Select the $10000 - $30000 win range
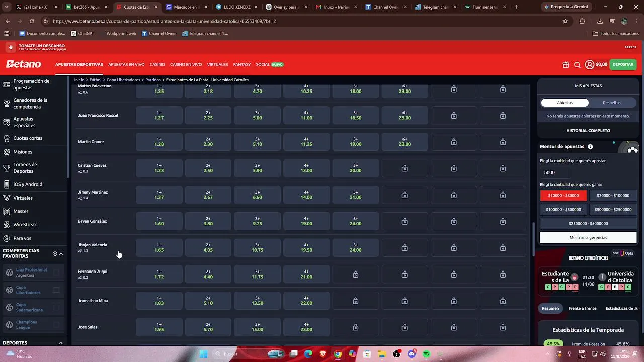This screenshot has height=362, width=644. [563, 195]
